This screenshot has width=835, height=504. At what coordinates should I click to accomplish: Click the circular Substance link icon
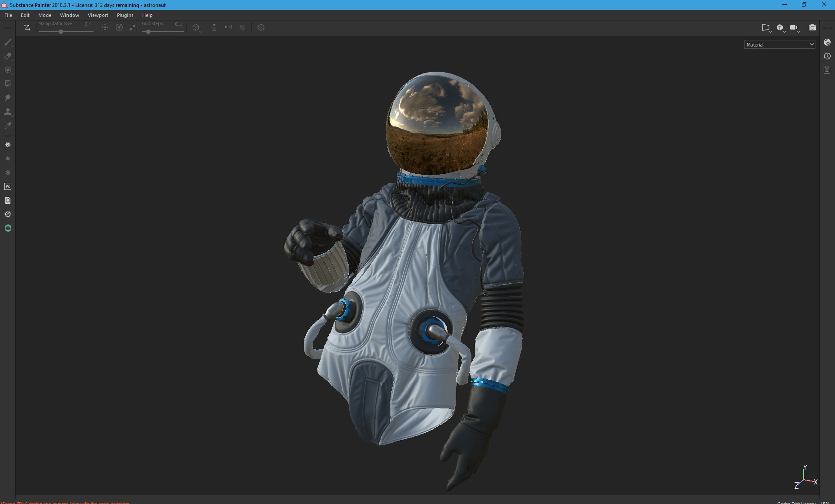click(x=8, y=214)
